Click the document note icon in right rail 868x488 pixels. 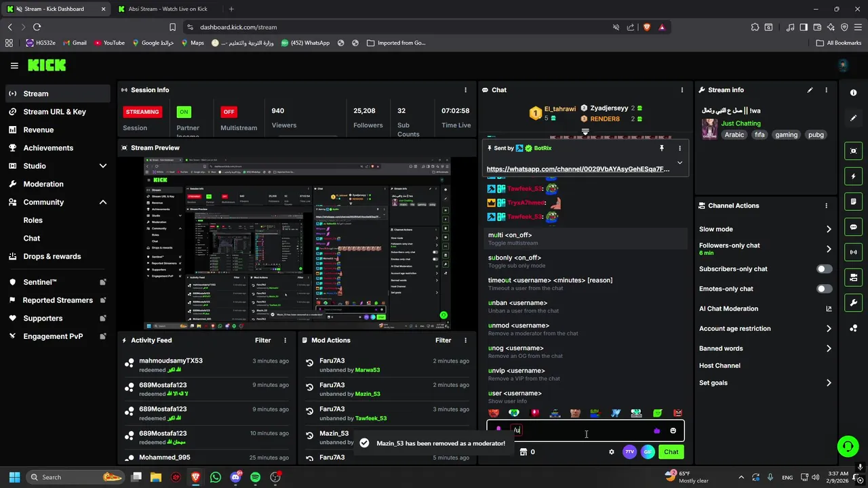[854, 201]
